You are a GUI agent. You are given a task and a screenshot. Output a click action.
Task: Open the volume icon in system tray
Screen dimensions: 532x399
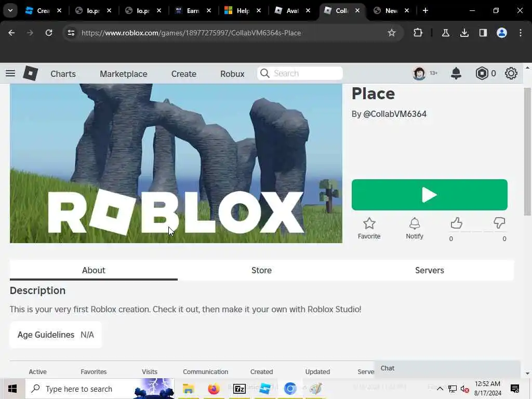[x=464, y=389]
